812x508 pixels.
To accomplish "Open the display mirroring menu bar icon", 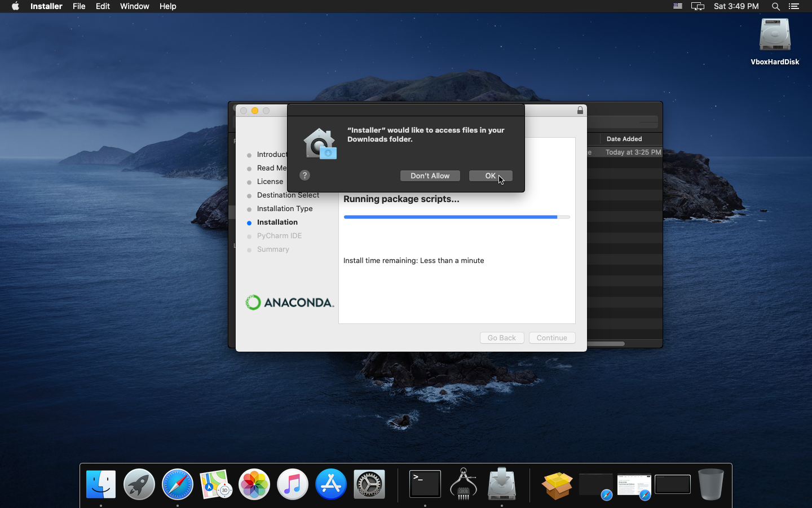I will click(698, 6).
